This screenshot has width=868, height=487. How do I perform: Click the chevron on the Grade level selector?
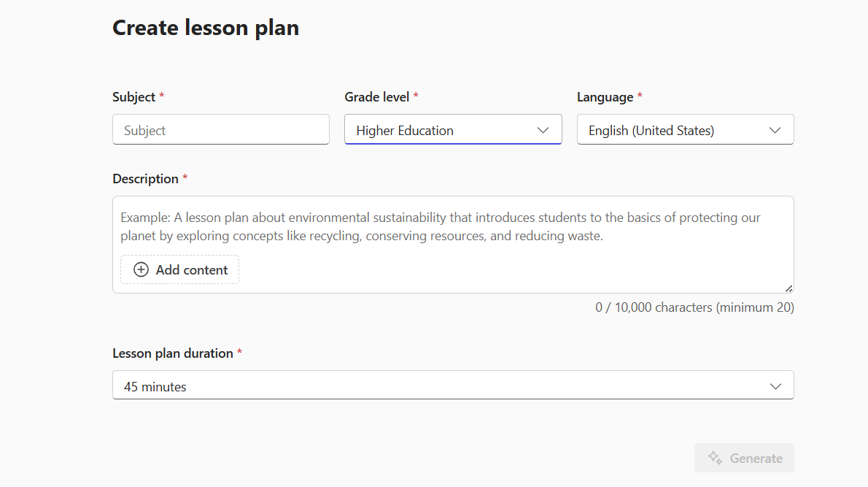[543, 129]
